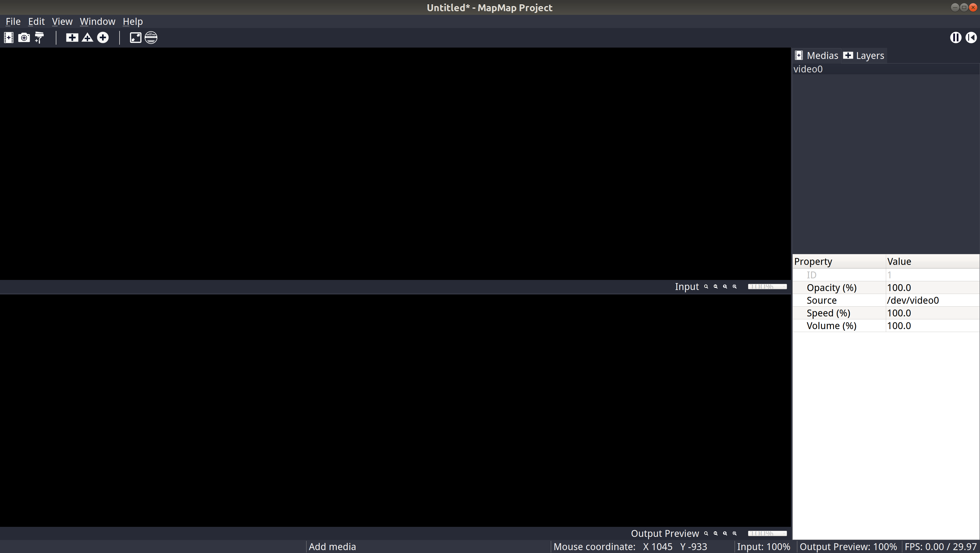Toggle output fullscreen from toolbar
The width and height of the screenshot is (980, 553).
point(135,38)
